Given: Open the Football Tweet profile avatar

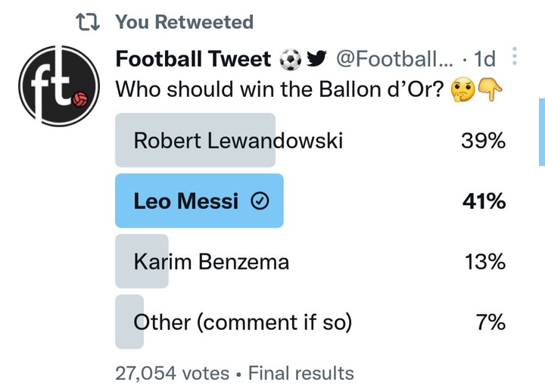Looking at the screenshot, I should tap(59, 86).
